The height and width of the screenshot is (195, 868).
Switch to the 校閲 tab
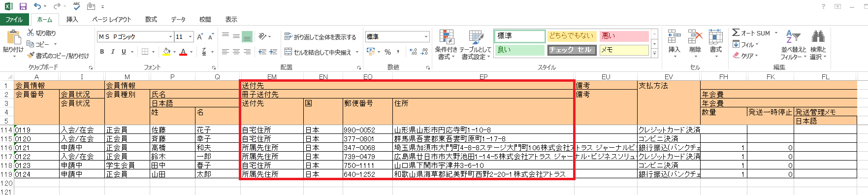(x=205, y=19)
